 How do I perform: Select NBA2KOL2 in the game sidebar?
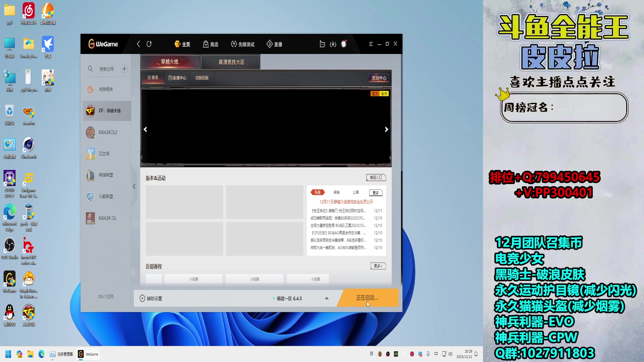click(107, 132)
